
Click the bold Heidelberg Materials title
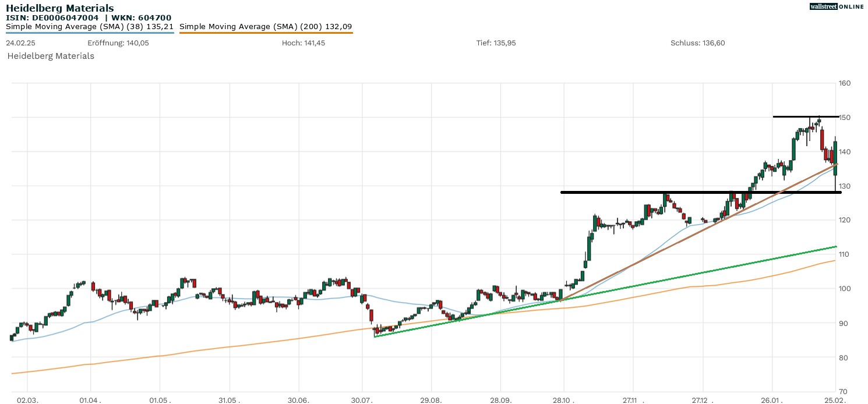pyautogui.click(x=60, y=8)
